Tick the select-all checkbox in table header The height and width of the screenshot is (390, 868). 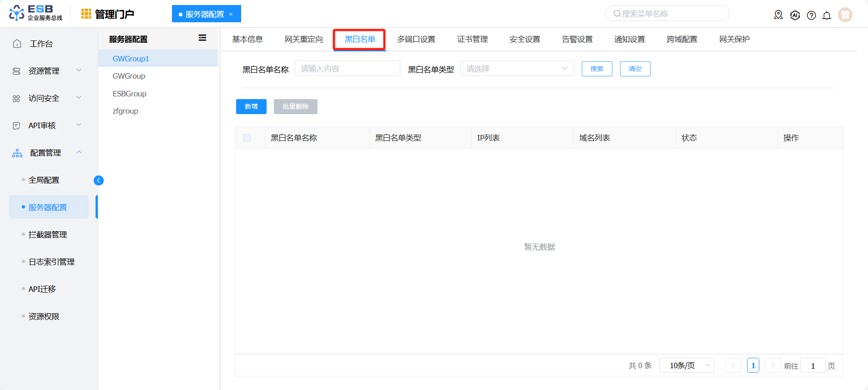(x=247, y=138)
